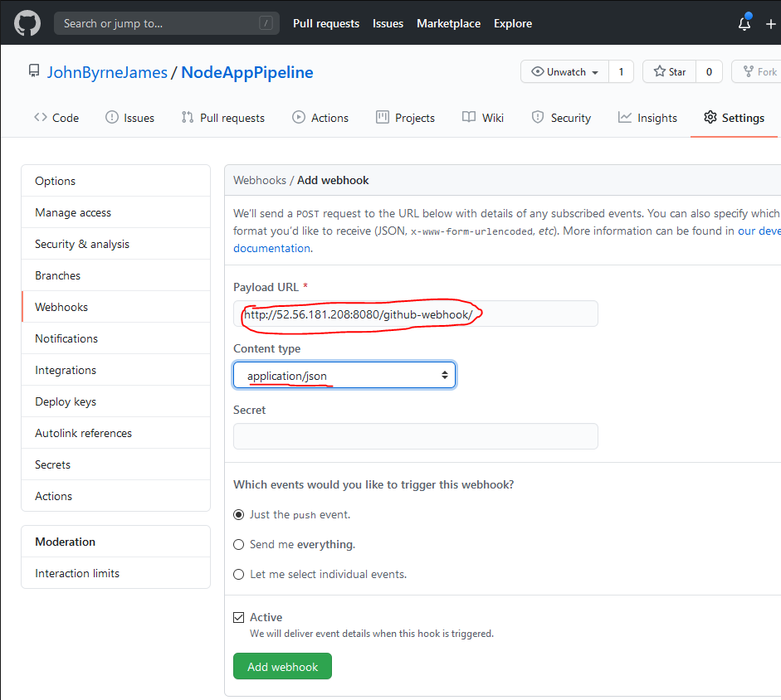The width and height of the screenshot is (781, 700).
Task: Click the repository icon beside JohnByrneJames
Action: point(34,71)
